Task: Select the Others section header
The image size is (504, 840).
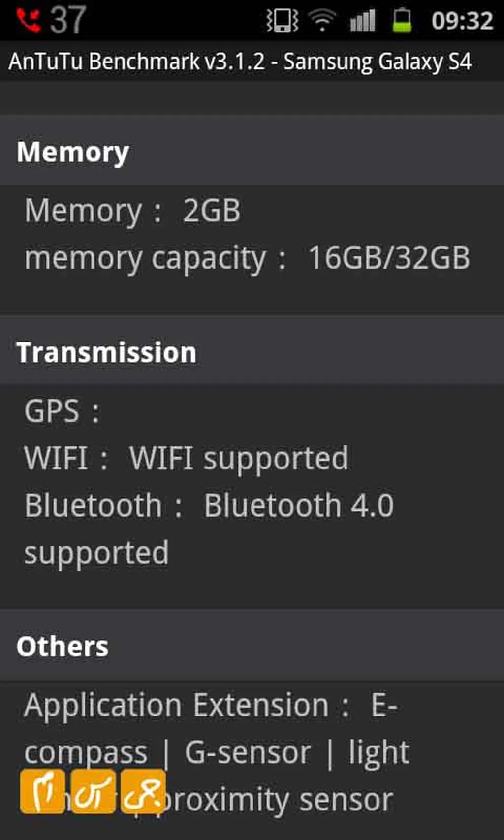Action: (x=63, y=646)
